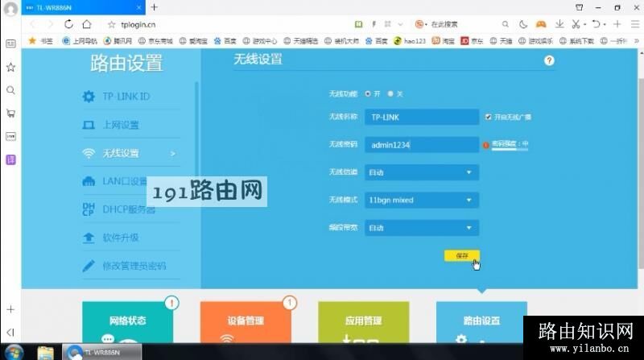Click the page vertical scrollbar

tap(641, 172)
